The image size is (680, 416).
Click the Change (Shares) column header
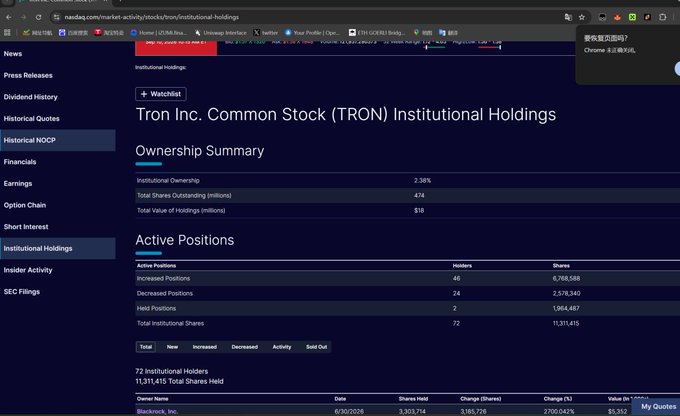point(481,399)
